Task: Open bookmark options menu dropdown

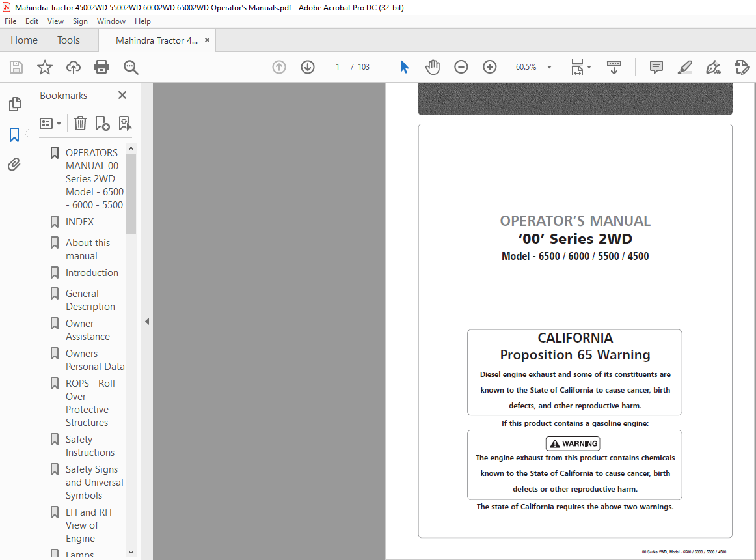Action: click(x=51, y=124)
